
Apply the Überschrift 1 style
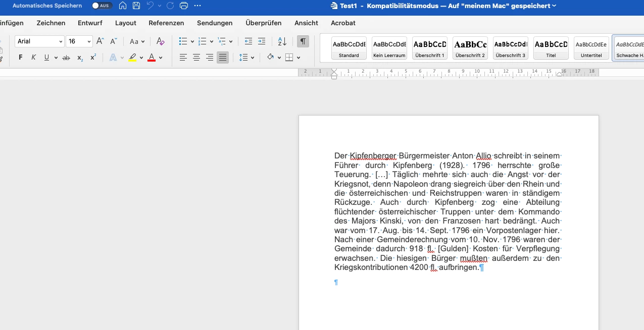(430, 48)
